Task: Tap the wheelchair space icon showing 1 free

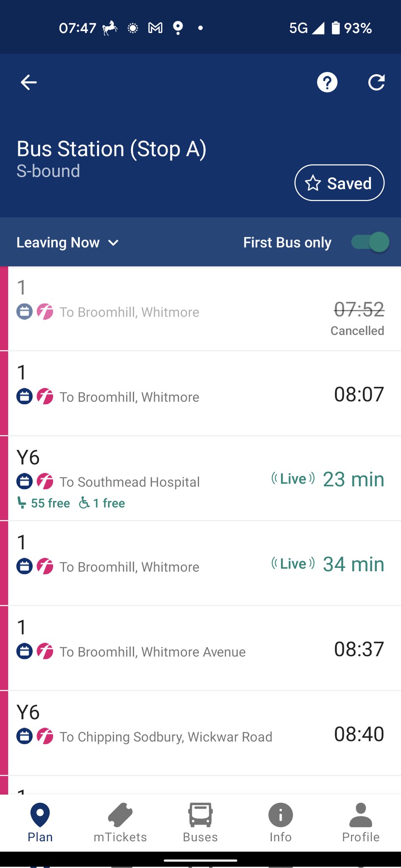Action: [84, 503]
